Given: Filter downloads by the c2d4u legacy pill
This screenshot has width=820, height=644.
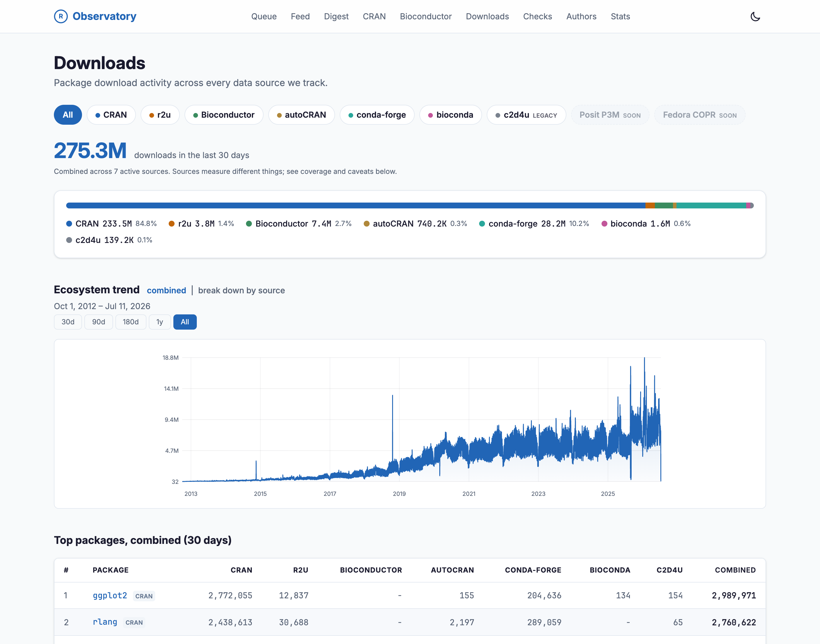Looking at the screenshot, I should click(x=527, y=115).
